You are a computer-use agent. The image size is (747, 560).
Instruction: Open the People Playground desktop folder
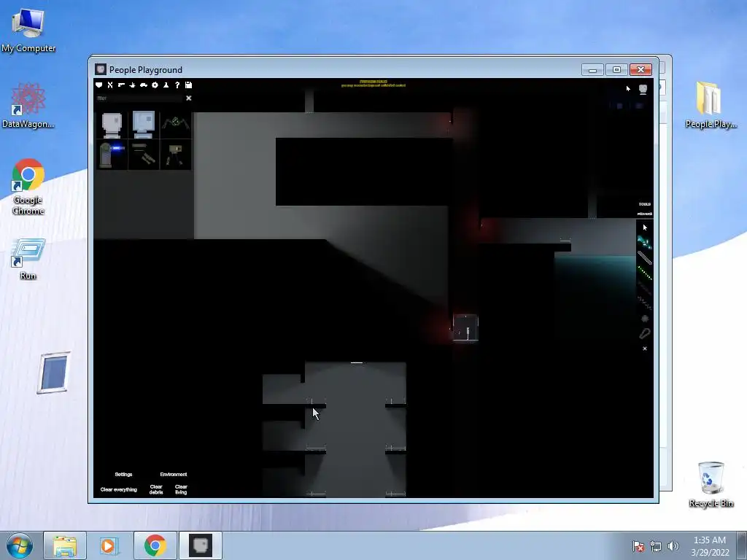click(711, 105)
